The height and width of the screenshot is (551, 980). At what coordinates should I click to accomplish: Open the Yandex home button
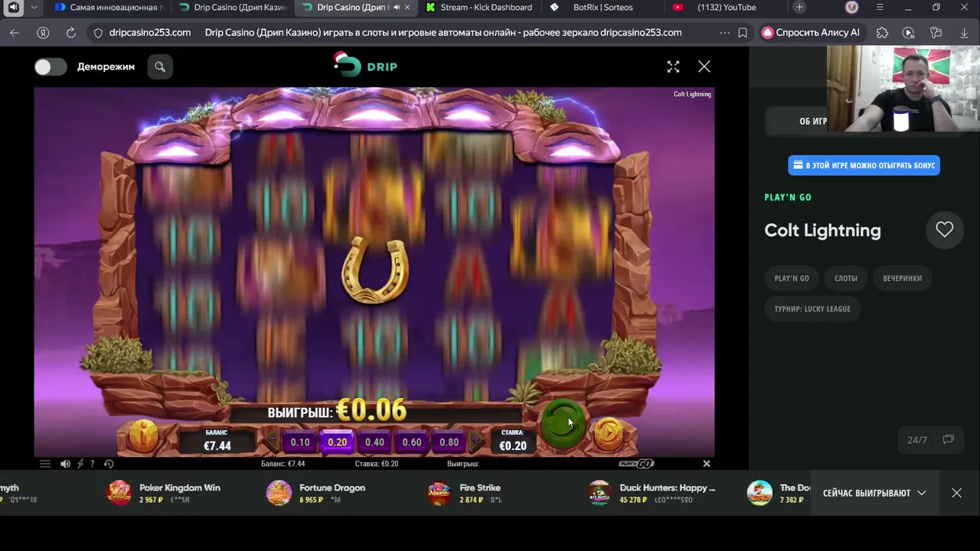pos(43,33)
